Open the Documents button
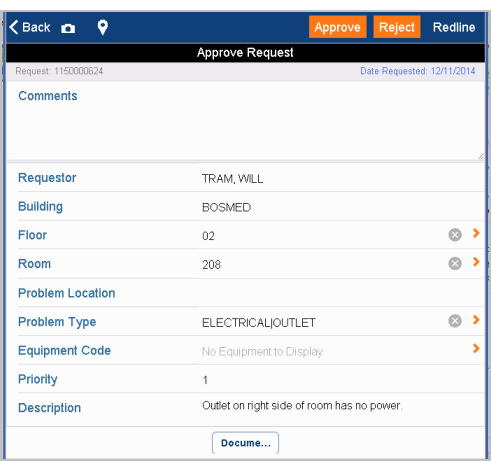 [245, 443]
